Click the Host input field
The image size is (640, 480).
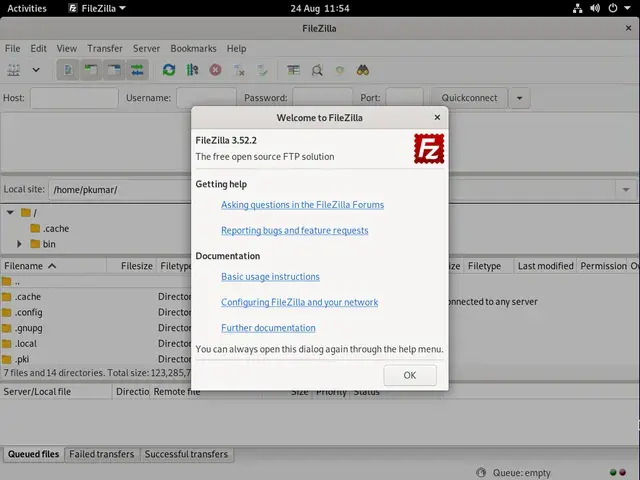pyautogui.click(x=74, y=98)
